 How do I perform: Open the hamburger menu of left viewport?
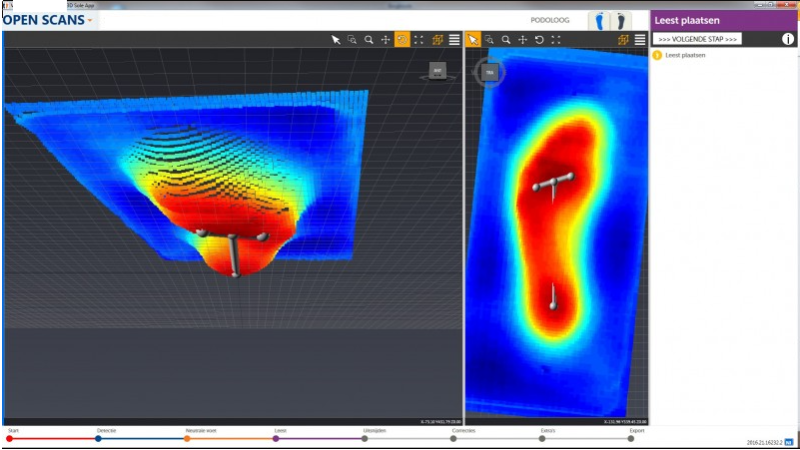(454, 40)
